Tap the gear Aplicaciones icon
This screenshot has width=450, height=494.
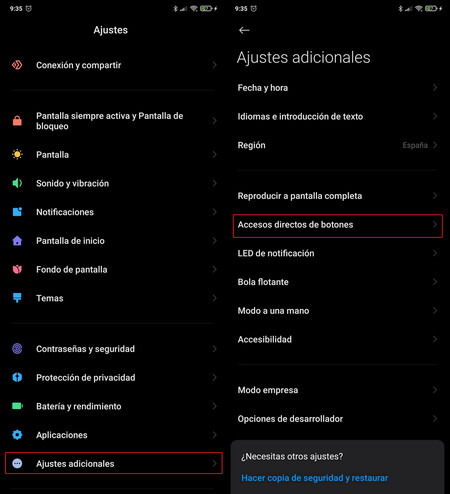[17, 435]
